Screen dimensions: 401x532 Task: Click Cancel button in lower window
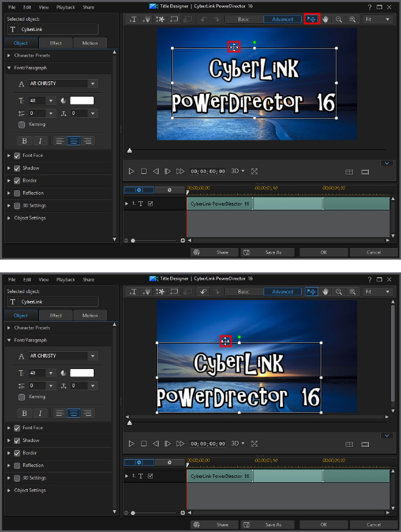pyautogui.click(x=374, y=525)
